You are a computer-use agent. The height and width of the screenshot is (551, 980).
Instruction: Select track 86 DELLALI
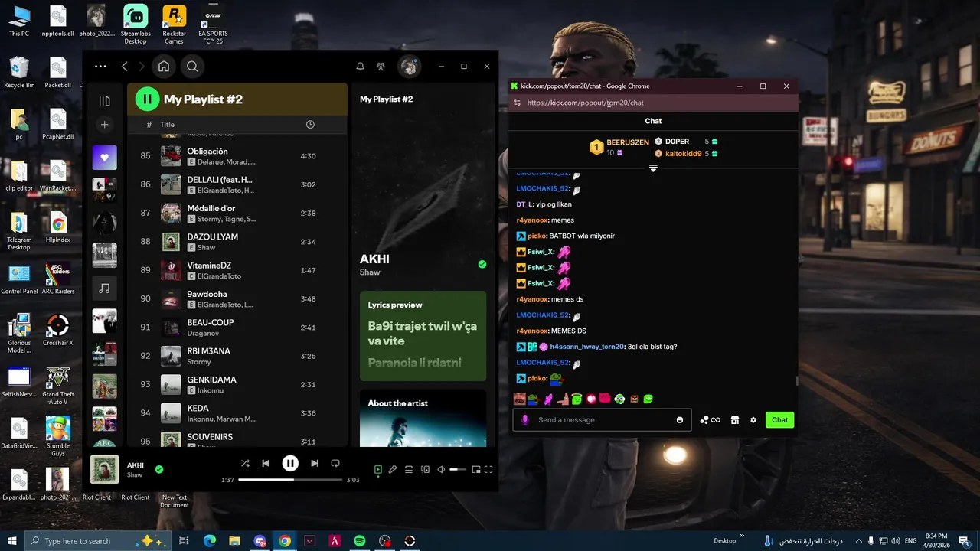coord(237,184)
